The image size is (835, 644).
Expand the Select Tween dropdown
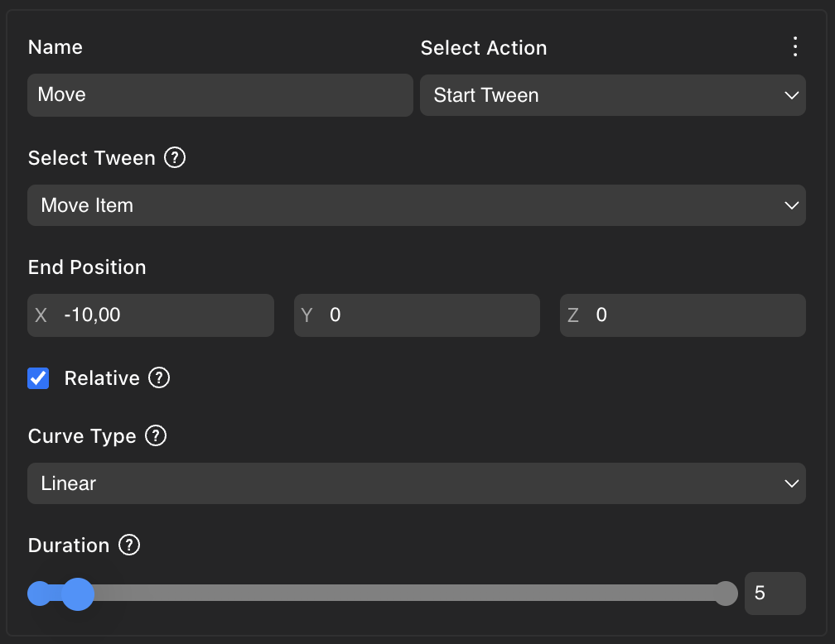[x=416, y=205]
